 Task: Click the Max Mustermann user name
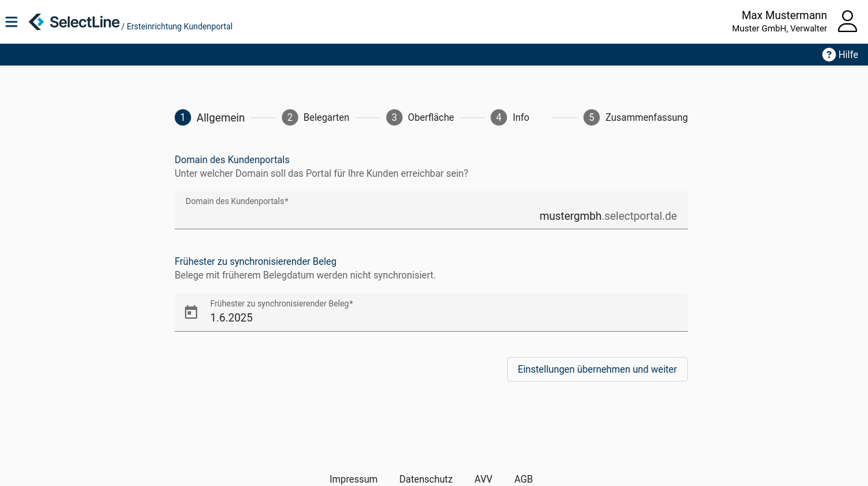pyautogui.click(x=784, y=15)
